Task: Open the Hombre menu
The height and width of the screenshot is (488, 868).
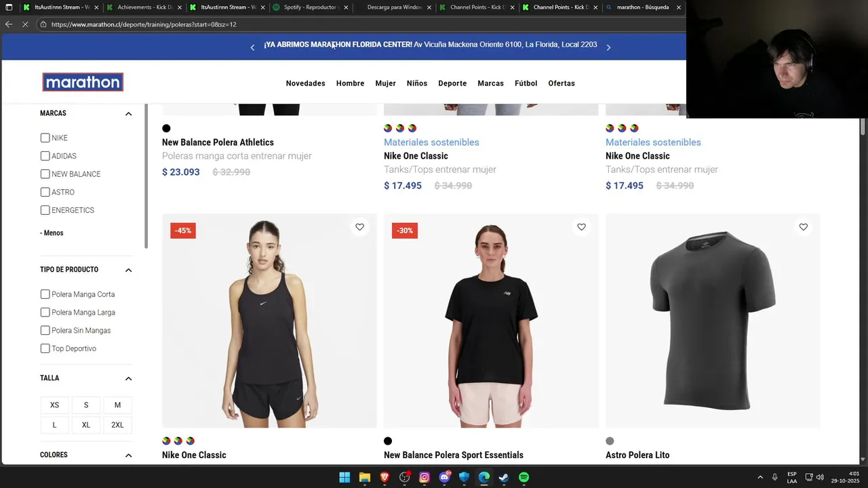Action: tap(350, 83)
